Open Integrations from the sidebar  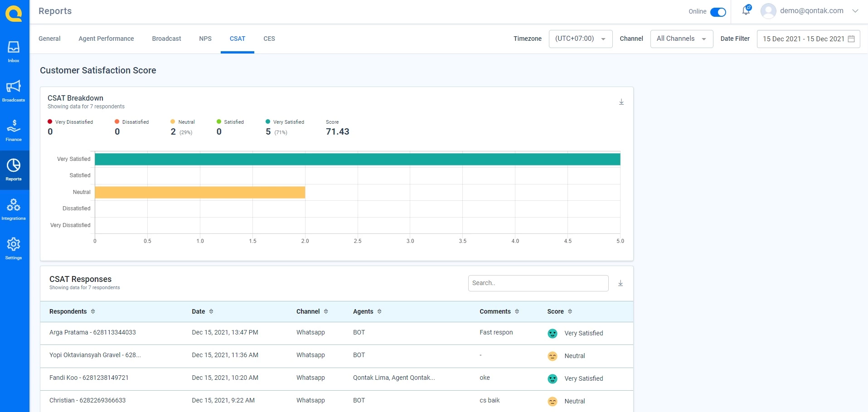pyautogui.click(x=14, y=209)
